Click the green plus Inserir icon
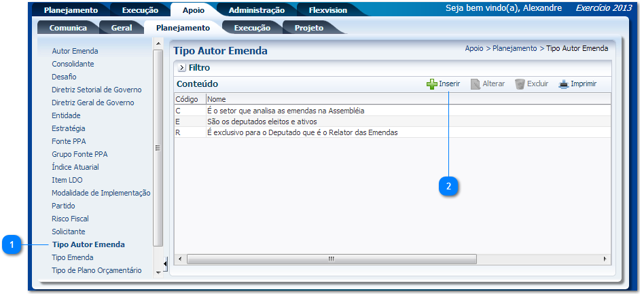This screenshot has height=294, width=644. coord(431,84)
